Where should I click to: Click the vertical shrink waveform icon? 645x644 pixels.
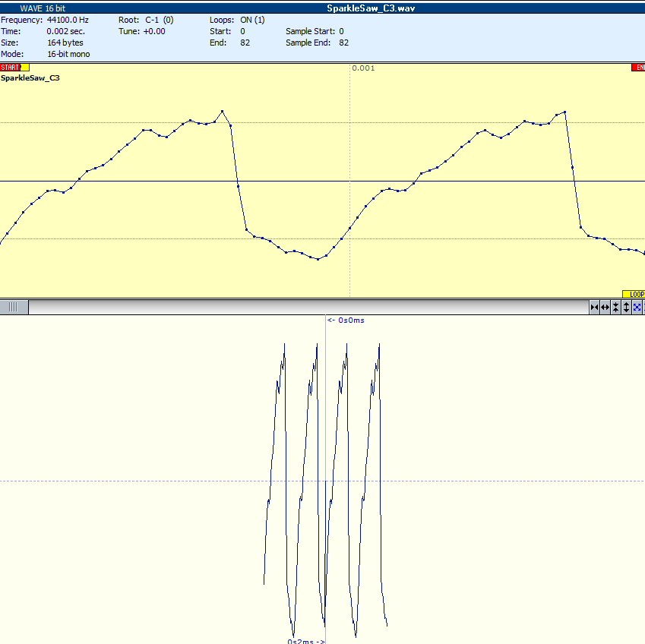click(615, 307)
